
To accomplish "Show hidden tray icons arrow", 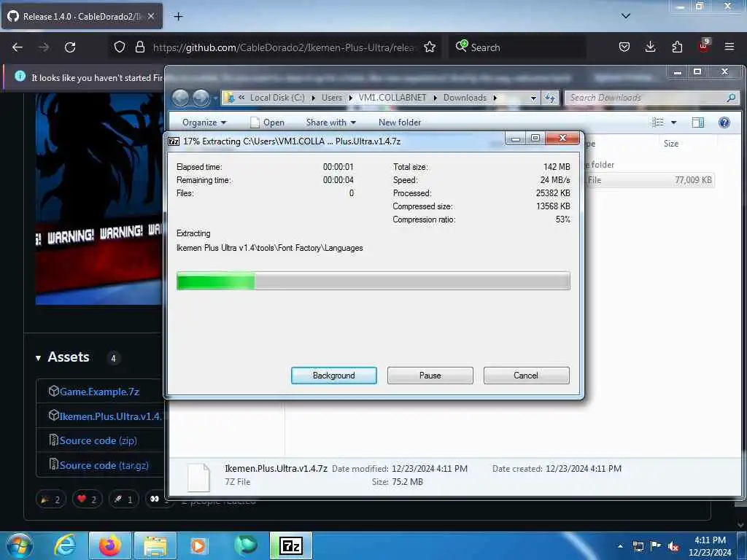I will (620, 546).
